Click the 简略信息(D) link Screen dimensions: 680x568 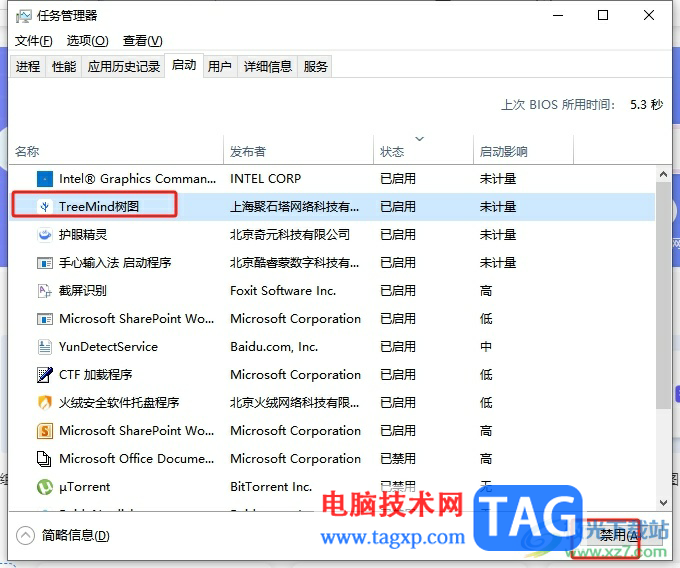coord(75,536)
